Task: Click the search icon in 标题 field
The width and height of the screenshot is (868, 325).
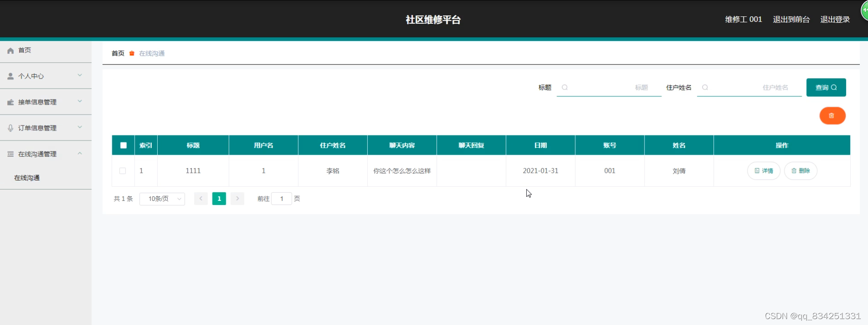Action: click(565, 87)
